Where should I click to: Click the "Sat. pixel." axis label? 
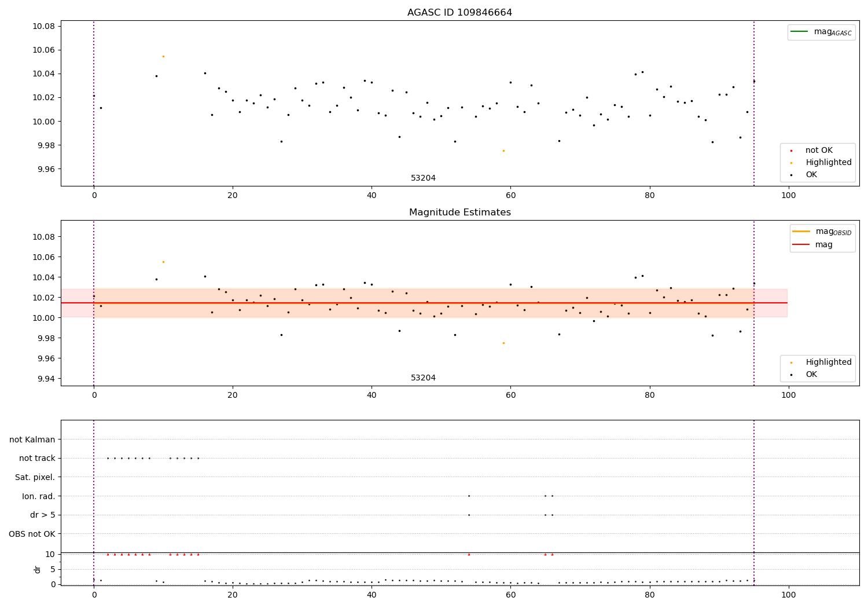[35, 477]
